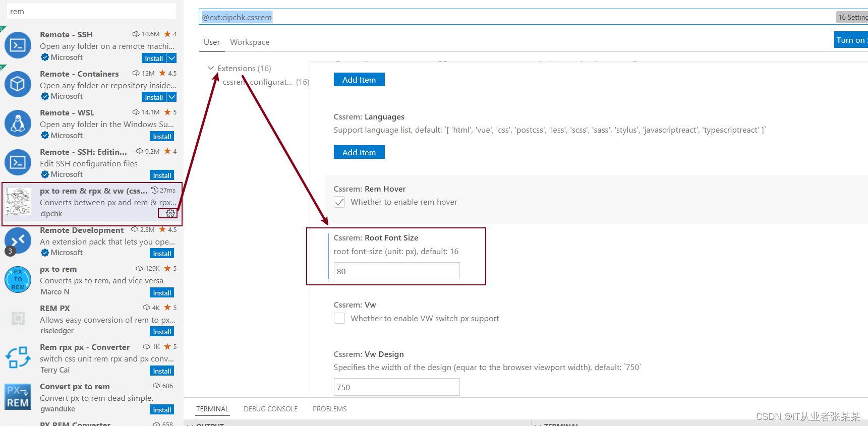Click Microsoft verified badge under Remote - SSH
Screen dimensions: 868x426
(x=45, y=57)
